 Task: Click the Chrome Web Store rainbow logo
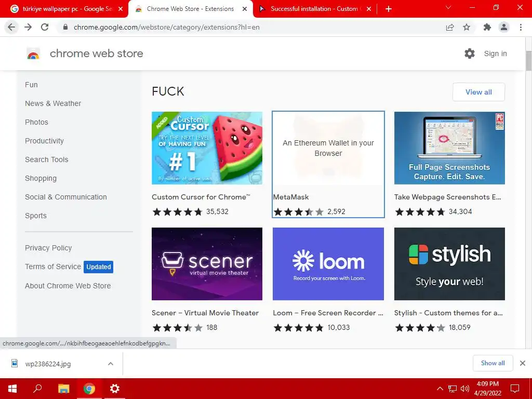tap(33, 54)
